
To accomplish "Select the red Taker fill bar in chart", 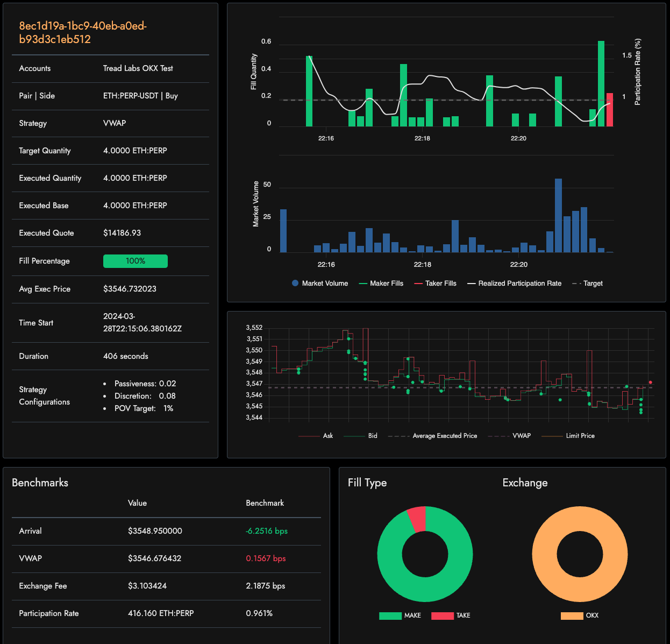I will click(609, 110).
